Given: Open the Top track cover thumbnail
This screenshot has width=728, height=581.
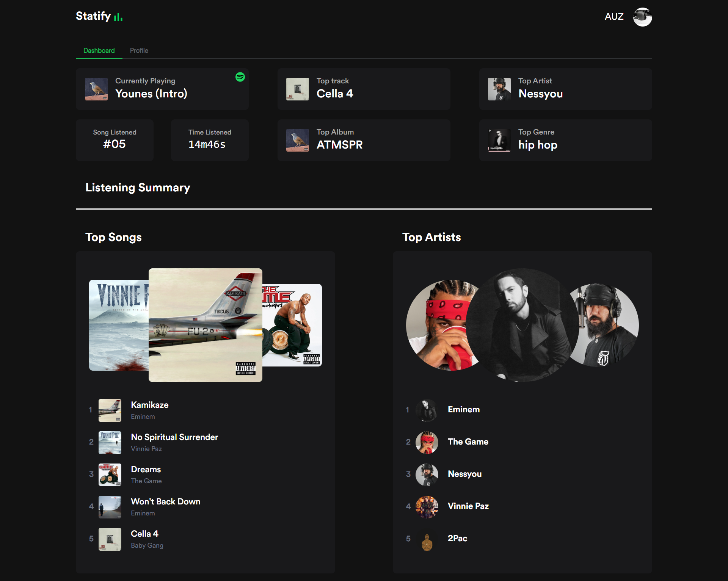Looking at the screenshot, I should 298,89.
